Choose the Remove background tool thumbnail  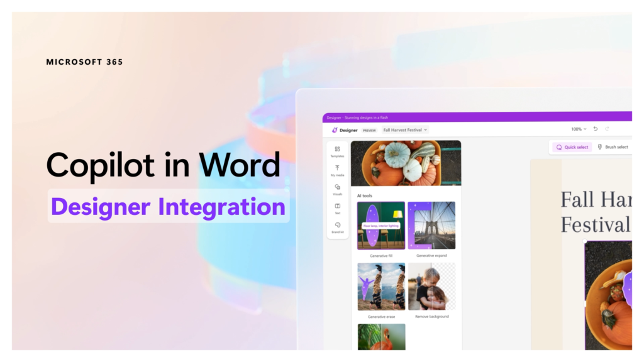(431, 287)
